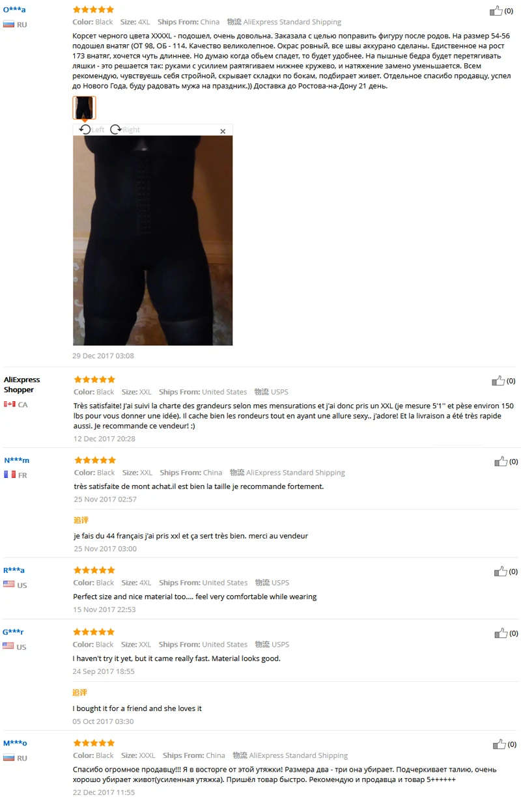
Task: Rotate the review photo left
Action: pyautogui.click(x=91, y=130)
